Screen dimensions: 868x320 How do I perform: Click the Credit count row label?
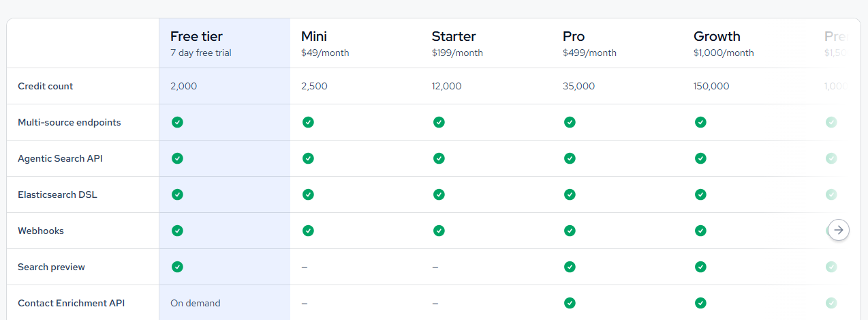46,86
